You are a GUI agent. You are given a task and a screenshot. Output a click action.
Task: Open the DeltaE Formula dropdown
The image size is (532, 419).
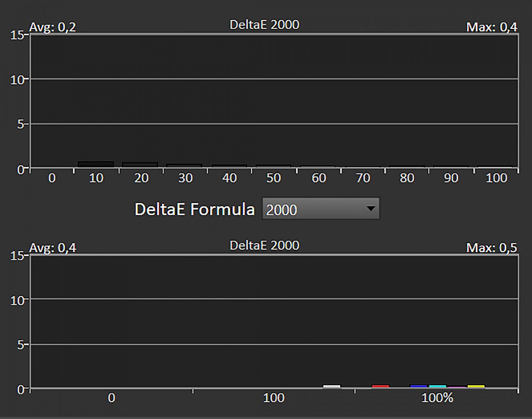(x=321, y=208)
